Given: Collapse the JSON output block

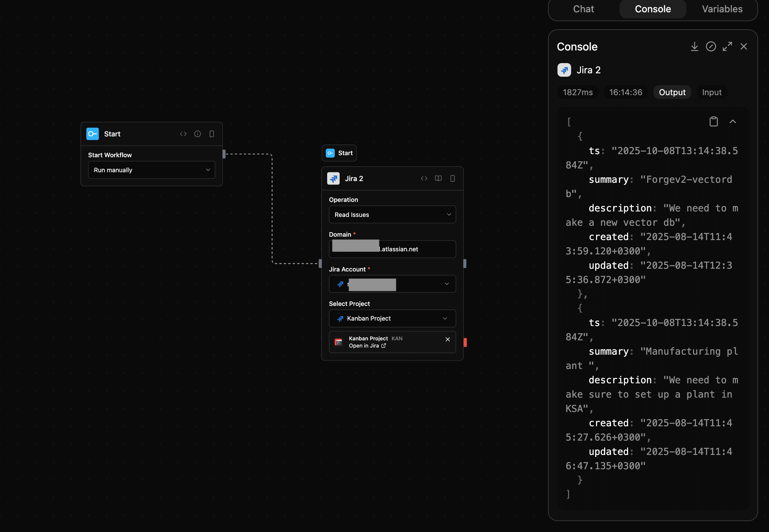Looking at the screenshot, I should (733, 121).
